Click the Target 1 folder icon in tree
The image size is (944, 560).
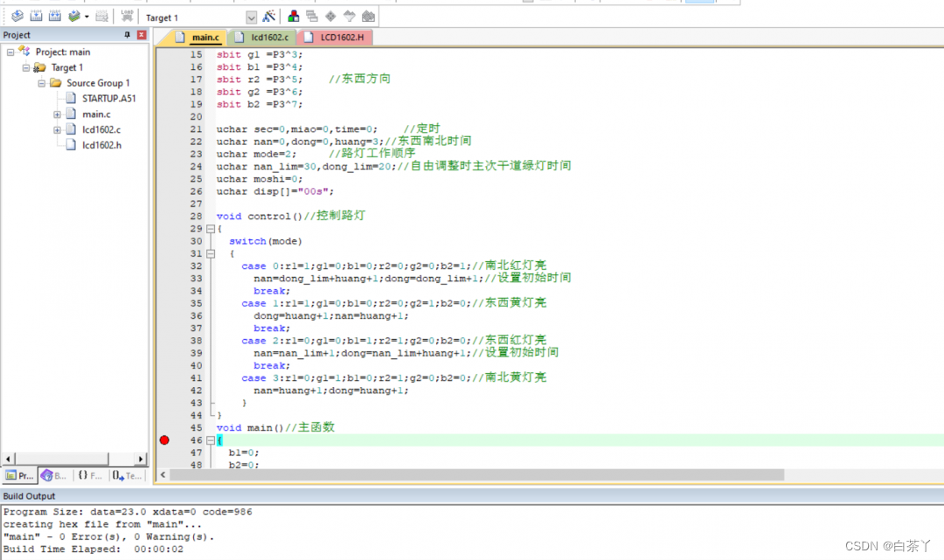[x=39, y=67]
